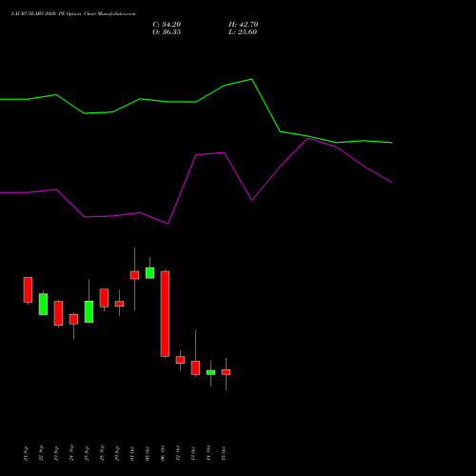Click the open value O: 36.35
This screenshot has width=476, height=476.
167,32
